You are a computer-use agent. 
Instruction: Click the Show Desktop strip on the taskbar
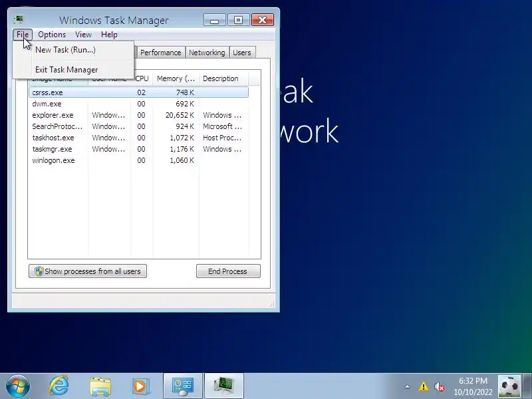click(527, 386)
